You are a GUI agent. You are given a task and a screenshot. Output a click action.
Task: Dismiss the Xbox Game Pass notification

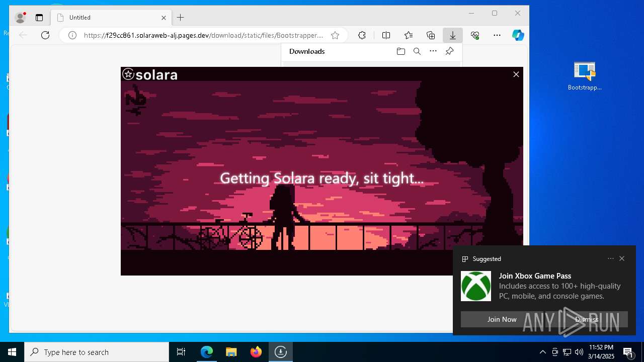point(587,319)
